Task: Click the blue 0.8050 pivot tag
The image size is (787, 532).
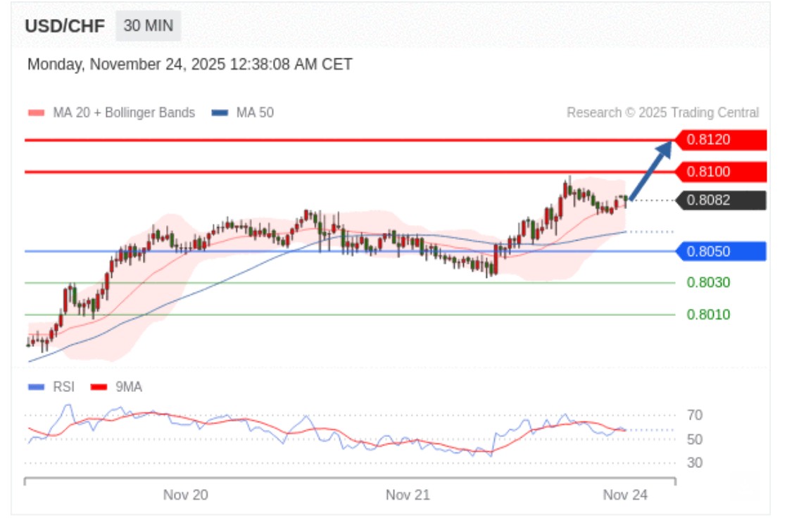Action: [x=719, y=251]
